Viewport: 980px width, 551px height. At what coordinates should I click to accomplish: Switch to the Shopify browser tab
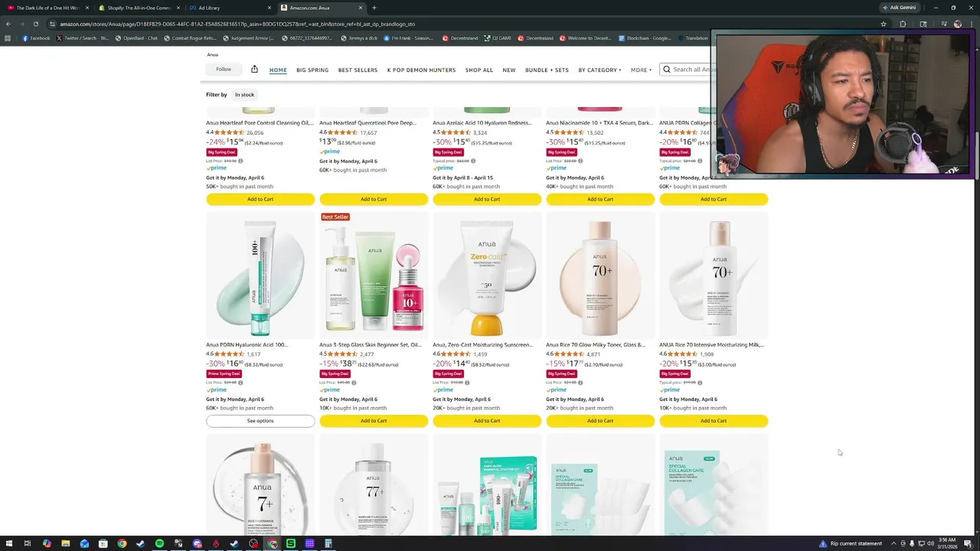point(139,8)
